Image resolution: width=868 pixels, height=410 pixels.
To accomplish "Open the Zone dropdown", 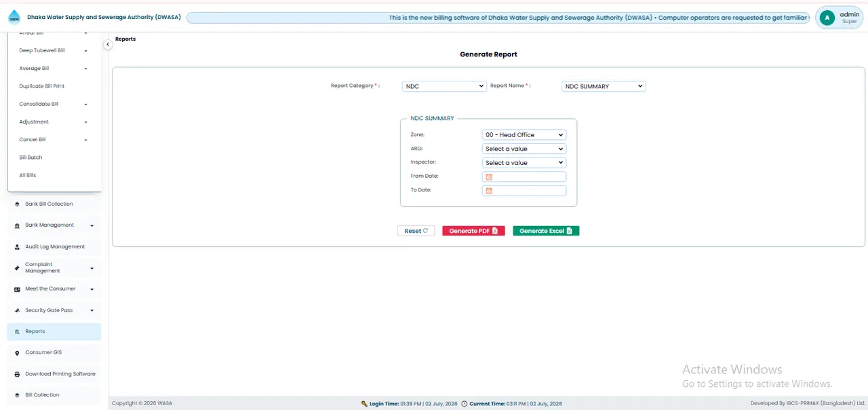I will pyautogui.click(x=524, y=135).
